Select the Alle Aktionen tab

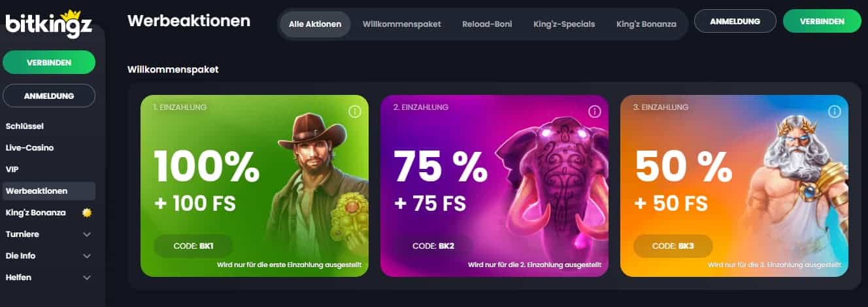point(315,24)
